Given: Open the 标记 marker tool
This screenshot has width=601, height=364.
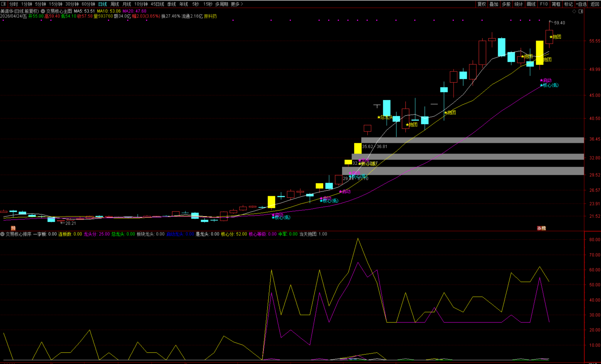Looking at the screenshot, I should point(568,4).
